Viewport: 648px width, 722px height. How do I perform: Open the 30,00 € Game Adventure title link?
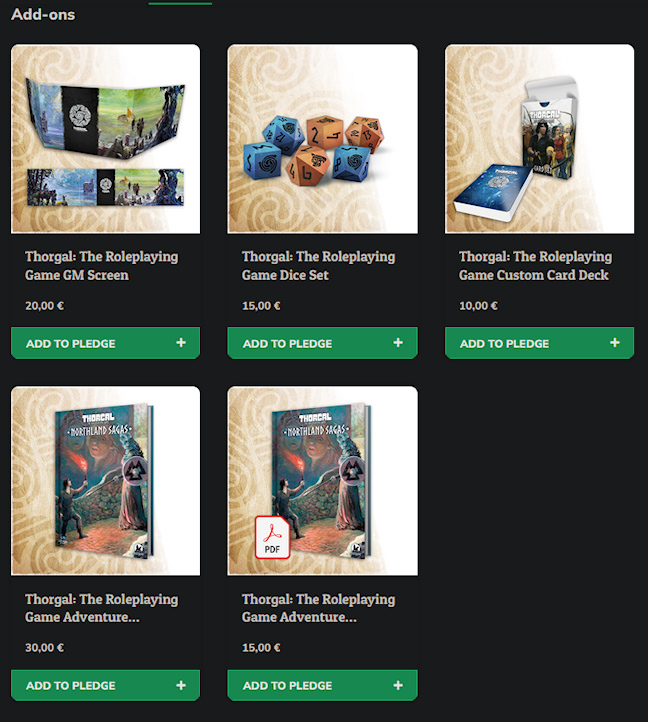click(101, 608)
